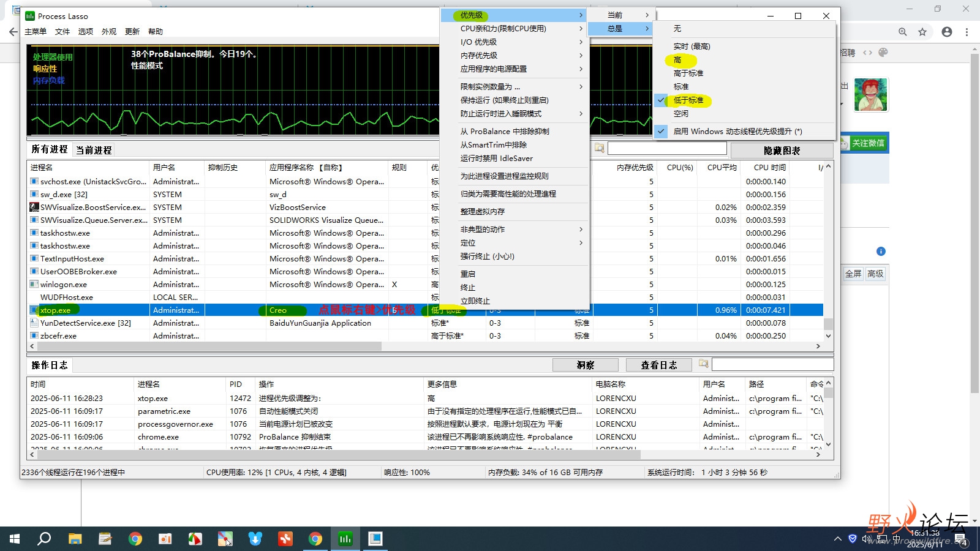This screenshot has height=551, width=980.
Task: Click the Process Lasso title bar icon
Action: (x=29, y=16)
